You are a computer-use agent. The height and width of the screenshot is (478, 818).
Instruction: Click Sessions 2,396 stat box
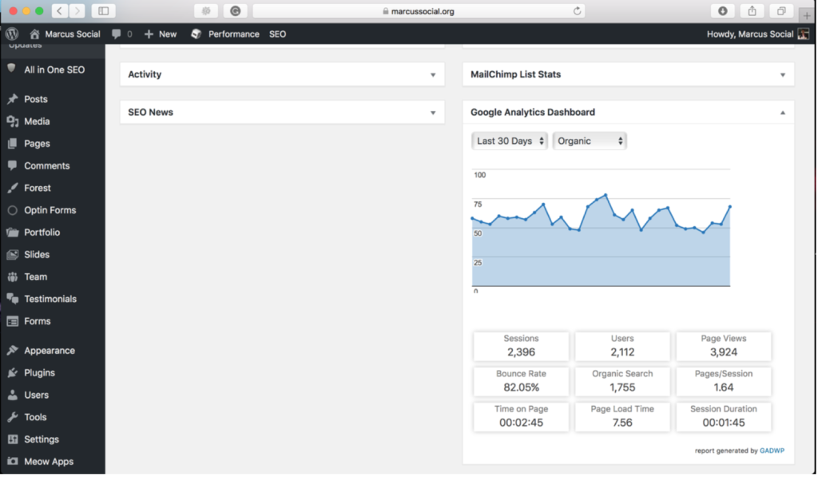point(521,346)
